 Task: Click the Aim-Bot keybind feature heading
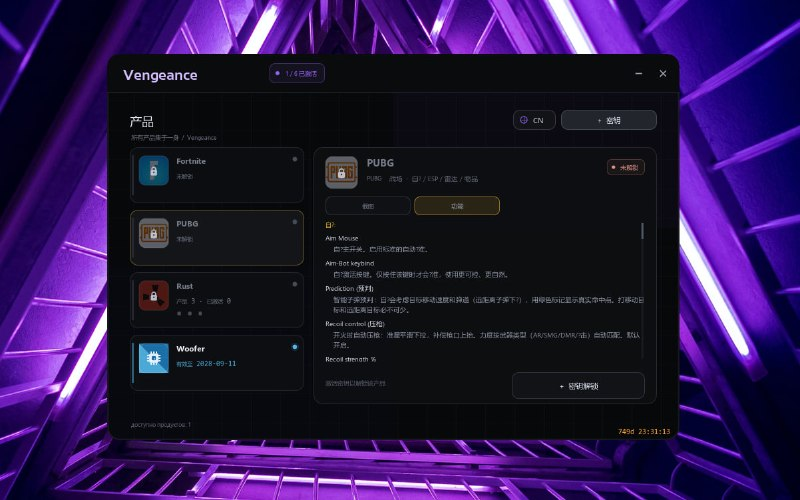(x=350, y=263)
